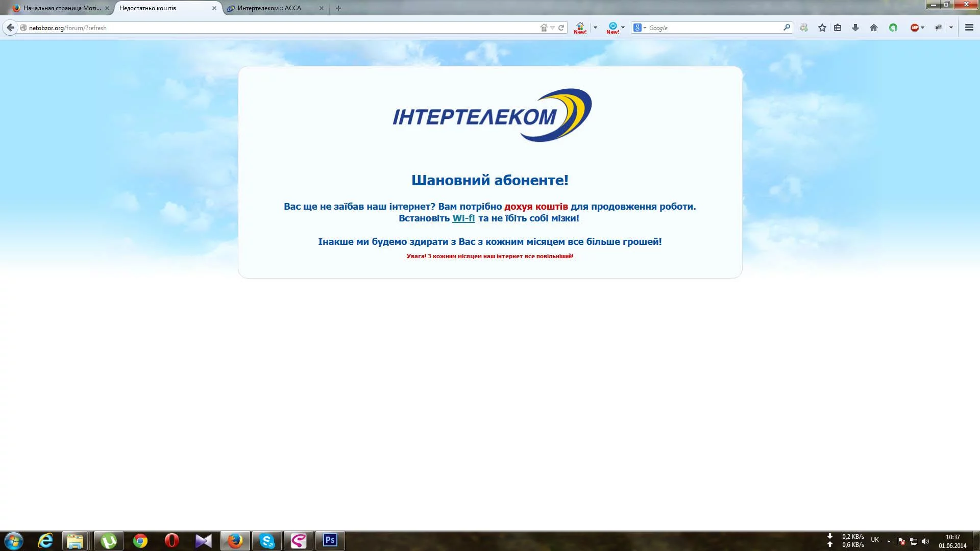980x551 pixels.
Task: Reload the page with the refresh icon
Action: pyautogui.click(x=562, y=28)
